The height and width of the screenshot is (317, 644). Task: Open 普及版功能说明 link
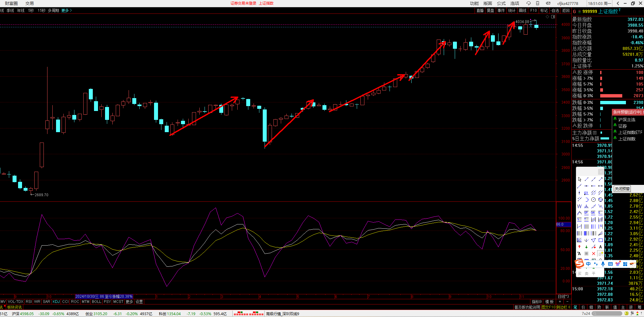(x=527, y=307)
